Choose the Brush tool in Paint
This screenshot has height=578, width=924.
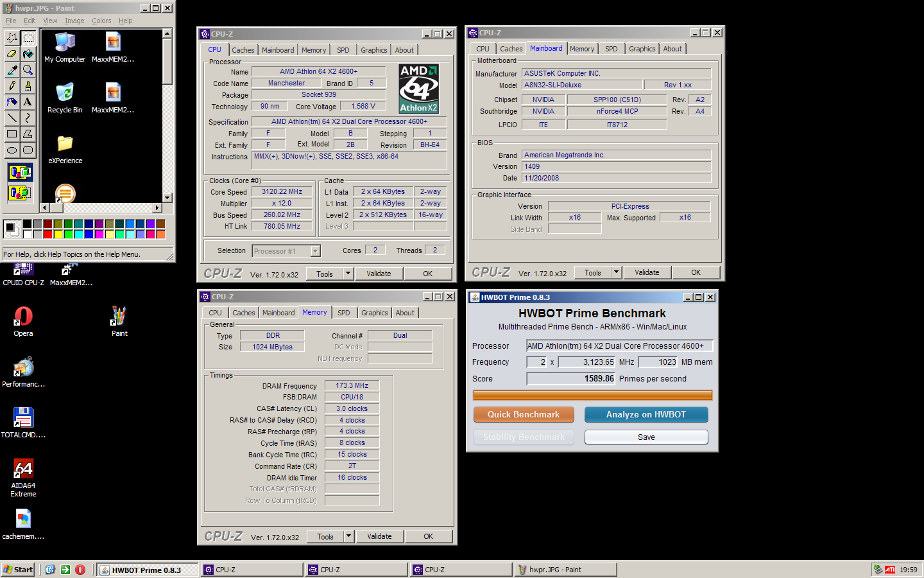point(28,86)
